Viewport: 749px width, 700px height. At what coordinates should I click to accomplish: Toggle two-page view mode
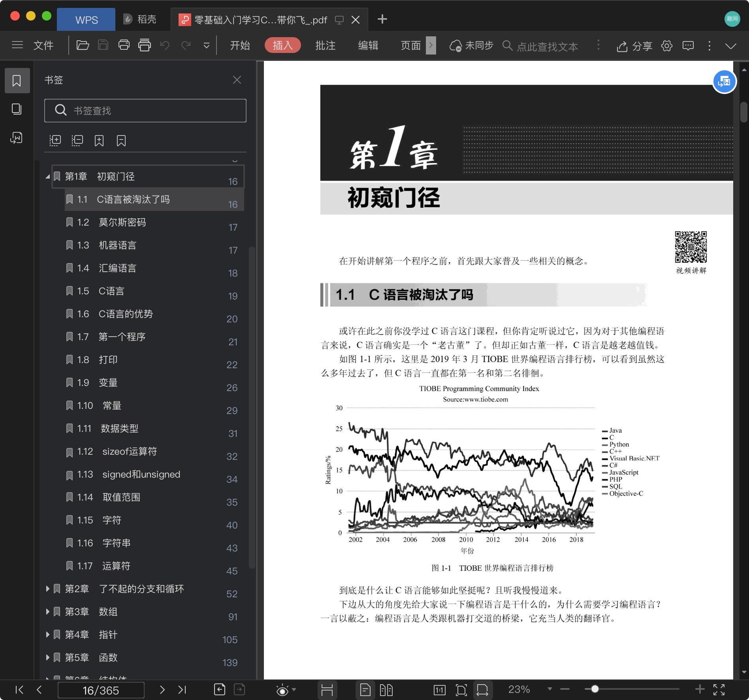coord(386,690)
